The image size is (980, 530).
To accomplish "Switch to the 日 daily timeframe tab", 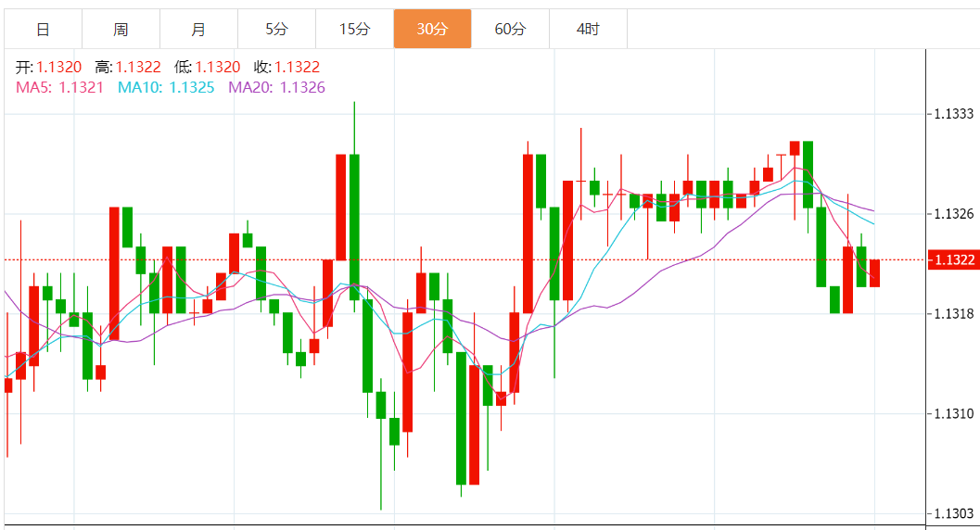I will 43,29.
